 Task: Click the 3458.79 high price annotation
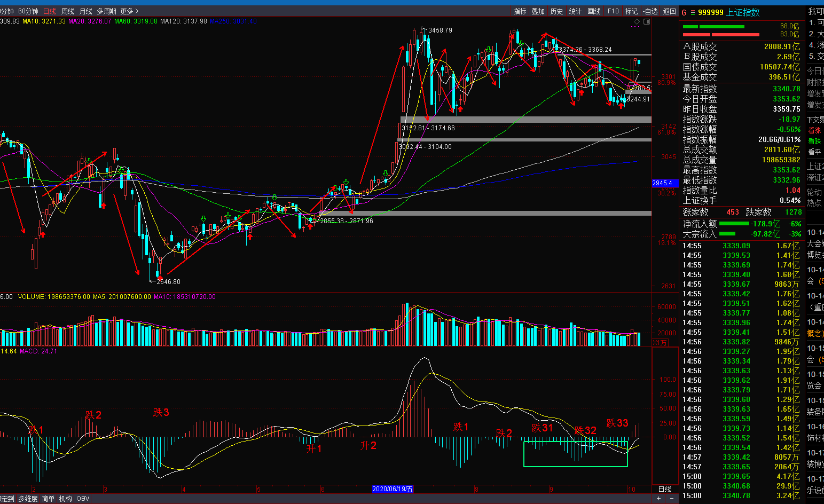click(440, 30)
